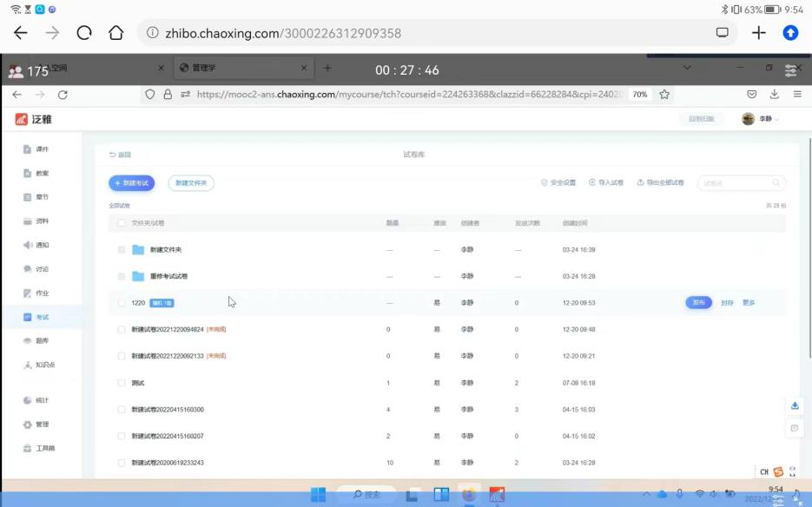Expand the 李静 user account dropdown

(762, 119)
